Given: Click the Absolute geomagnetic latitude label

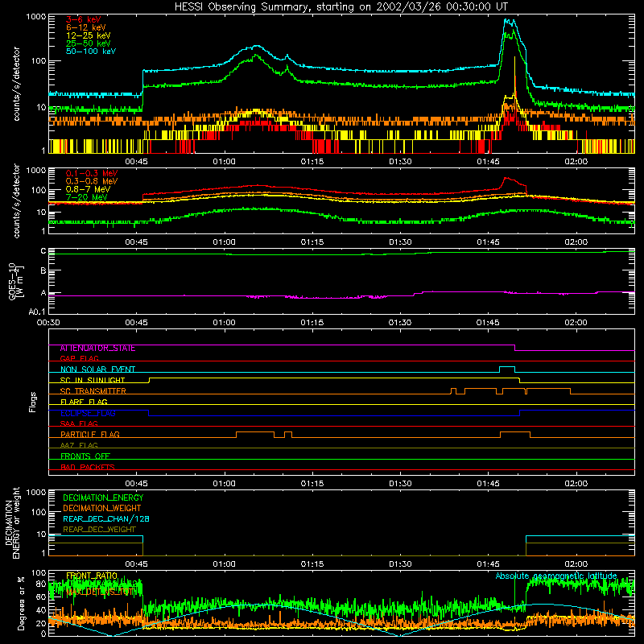Looking at the screenshot, I should tap(556, 576).
